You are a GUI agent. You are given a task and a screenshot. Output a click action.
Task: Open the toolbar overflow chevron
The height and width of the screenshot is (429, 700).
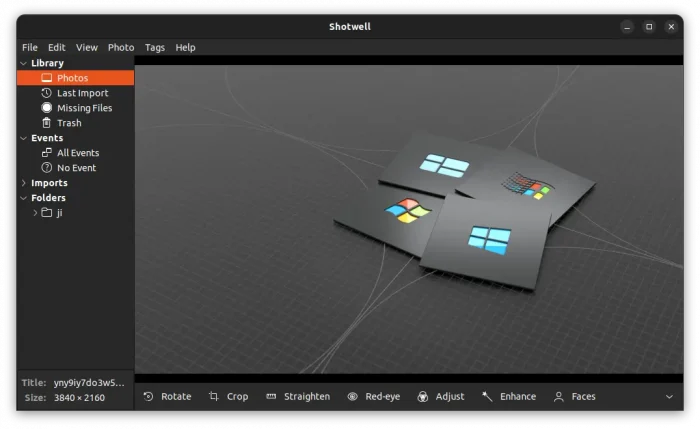coord(669,397)
